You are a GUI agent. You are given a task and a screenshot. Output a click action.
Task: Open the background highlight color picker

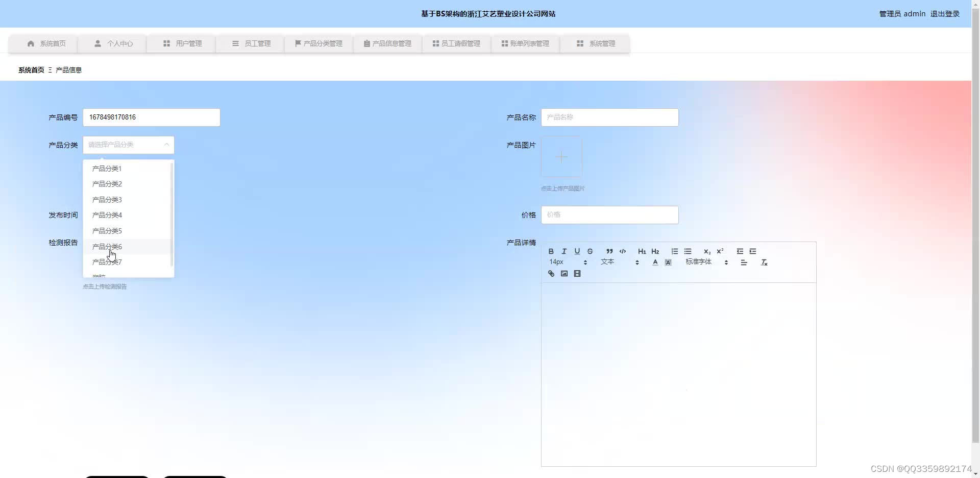668,262
